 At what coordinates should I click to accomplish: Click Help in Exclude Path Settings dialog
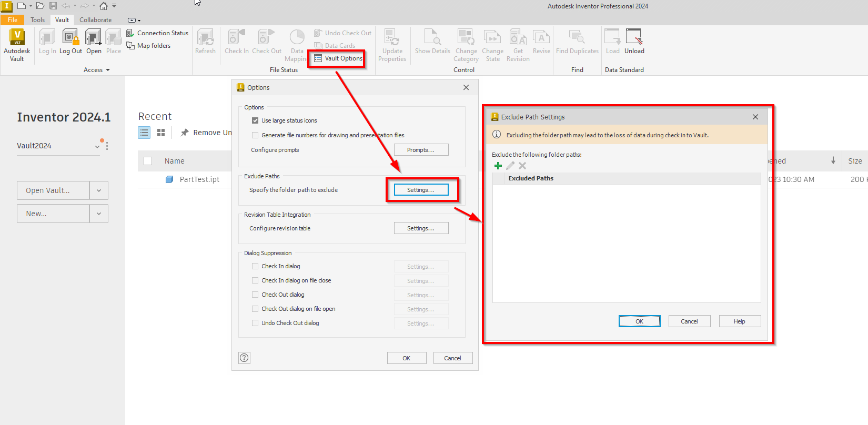740,321
